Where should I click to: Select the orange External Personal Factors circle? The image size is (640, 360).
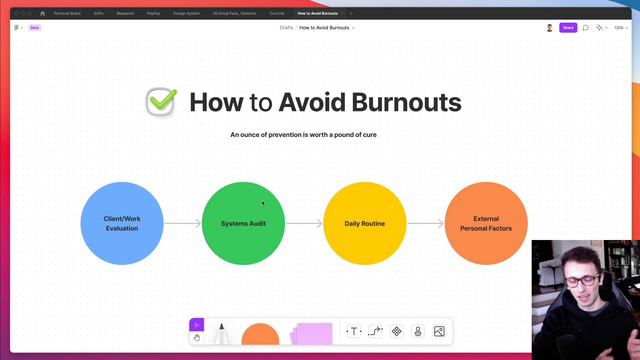click(486, 223)
